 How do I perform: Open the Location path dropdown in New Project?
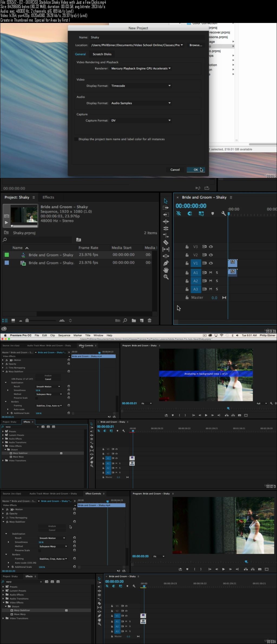[182, 45]
